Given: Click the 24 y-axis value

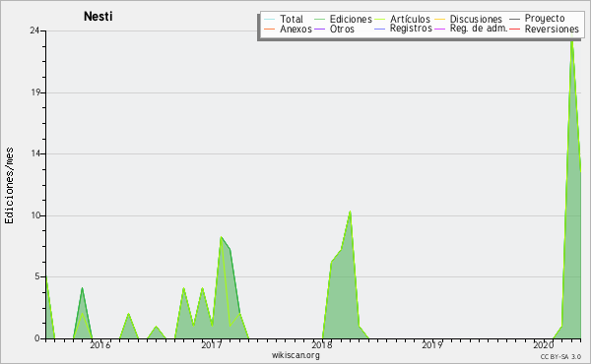Looking at the screenshot, I should [34, 30].
